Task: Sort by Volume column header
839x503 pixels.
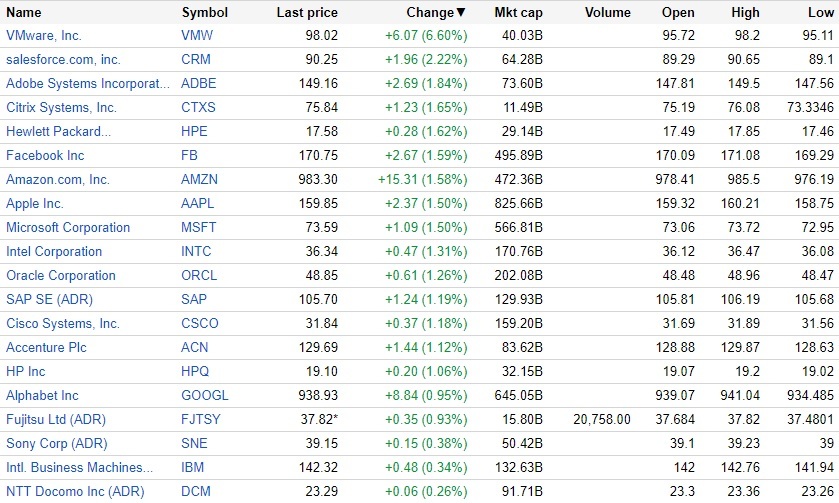Action: (x=607, y=13)
